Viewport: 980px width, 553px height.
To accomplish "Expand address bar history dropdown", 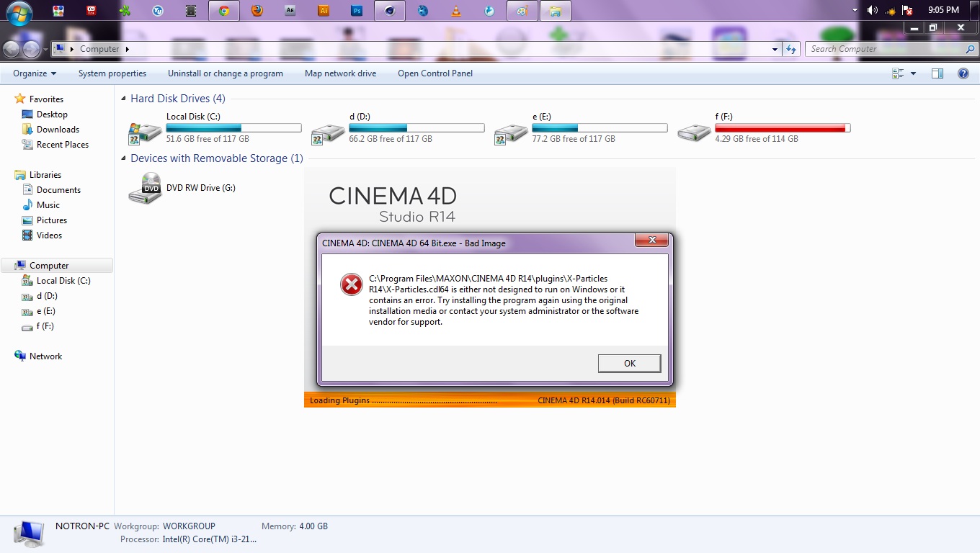I will tap(775, 49).
